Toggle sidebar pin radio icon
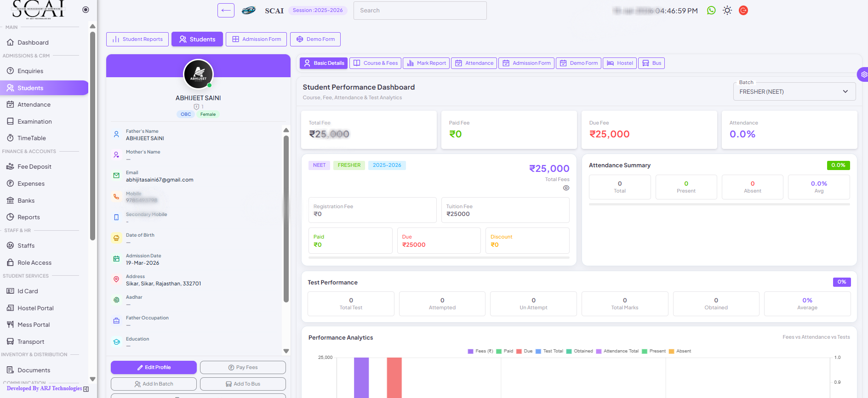This screenshot has height=398, width=868. tap(86, 10)
